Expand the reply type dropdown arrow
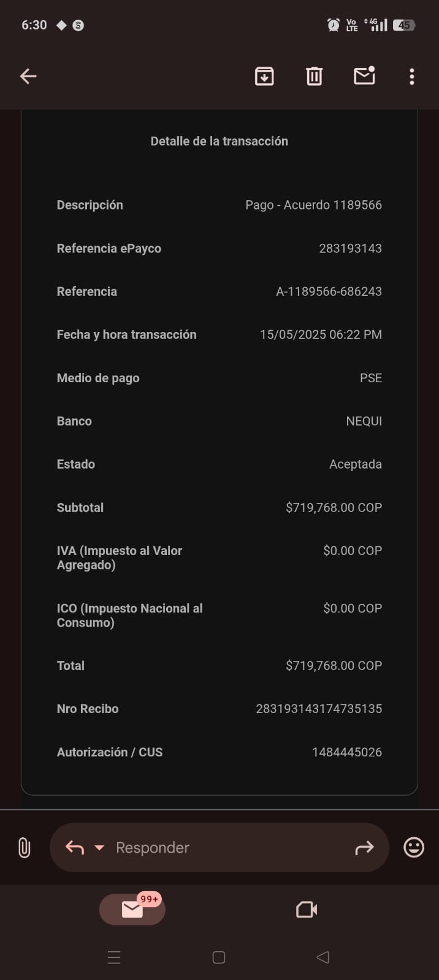Screen dimensions: 439x980 click(99, 848)
